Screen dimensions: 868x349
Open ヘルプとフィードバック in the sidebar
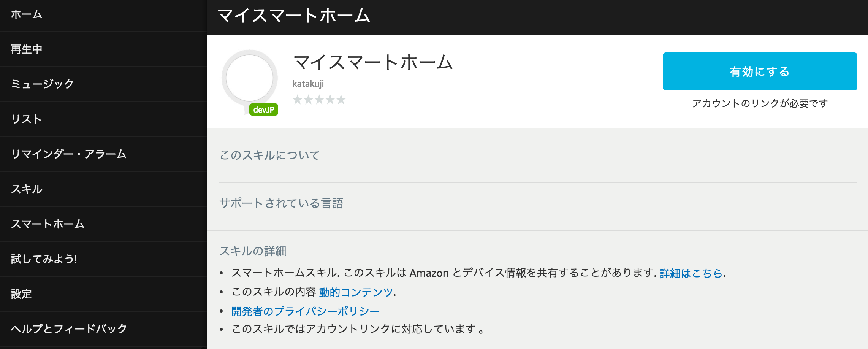click(69, 329)
